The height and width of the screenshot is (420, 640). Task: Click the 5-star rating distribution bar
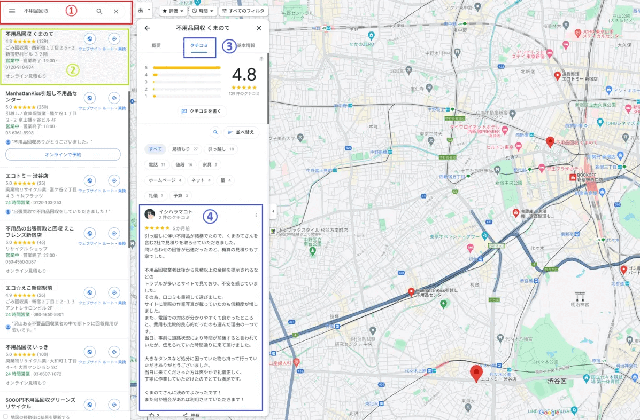[x=187, y=67]
